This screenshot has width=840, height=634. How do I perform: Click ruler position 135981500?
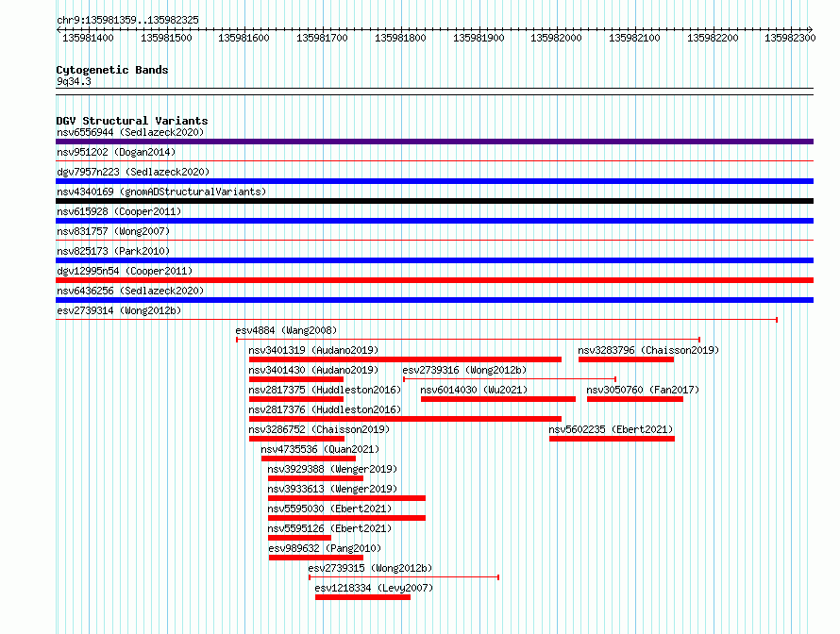click(166, 38)
